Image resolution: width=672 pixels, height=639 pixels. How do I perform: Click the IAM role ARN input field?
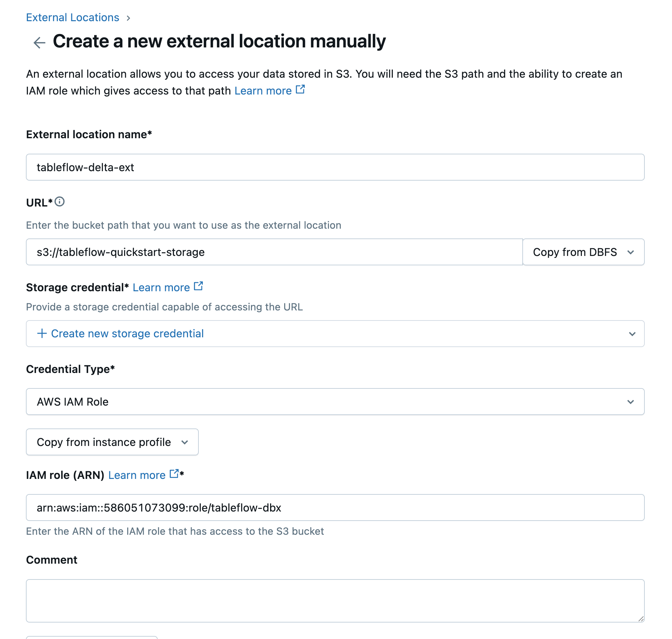335,508
